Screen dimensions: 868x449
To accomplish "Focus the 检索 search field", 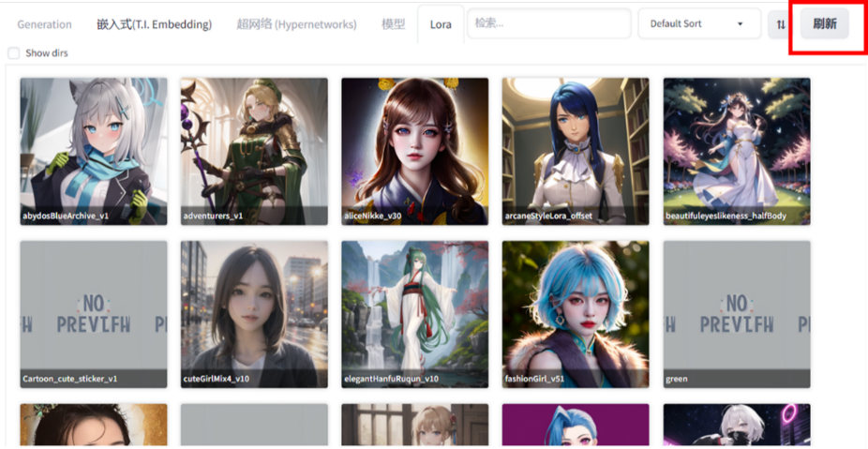I will [549, 23].
